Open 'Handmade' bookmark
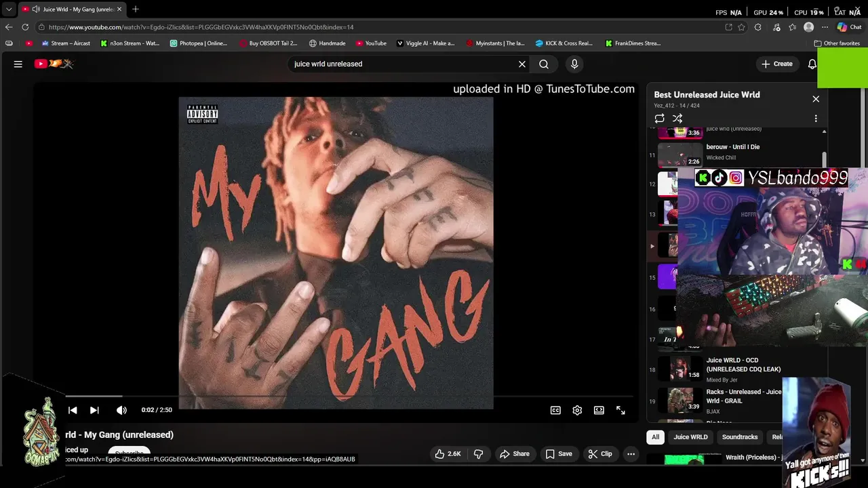The image size is (868, 488). (x=328, y=43)
